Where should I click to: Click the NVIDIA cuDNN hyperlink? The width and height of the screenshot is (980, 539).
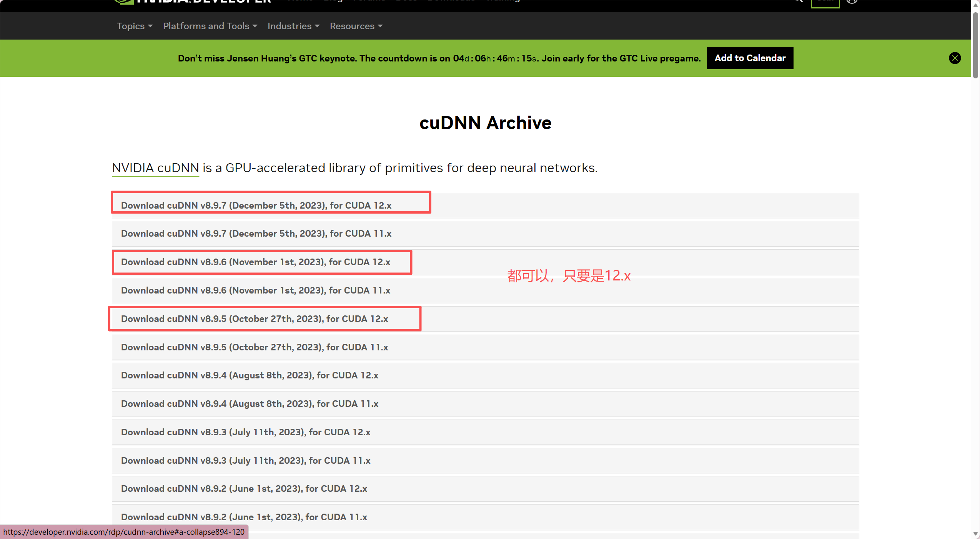[x=155, y=168]
